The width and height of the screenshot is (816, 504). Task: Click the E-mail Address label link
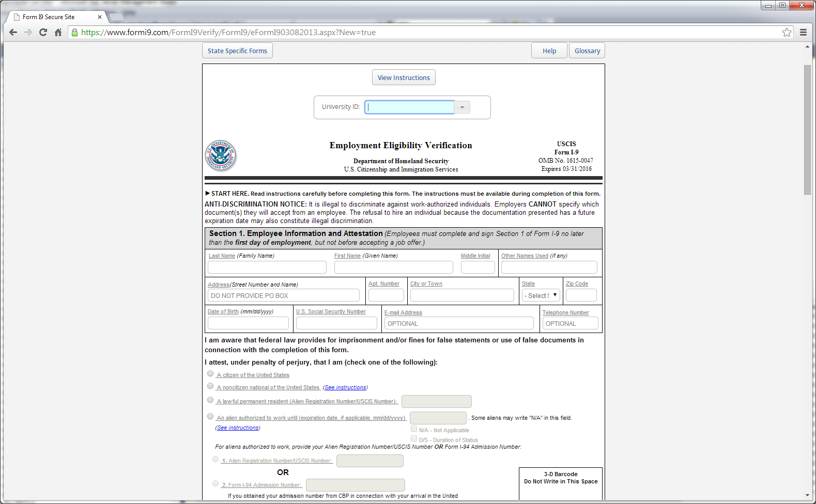point(403,312)
